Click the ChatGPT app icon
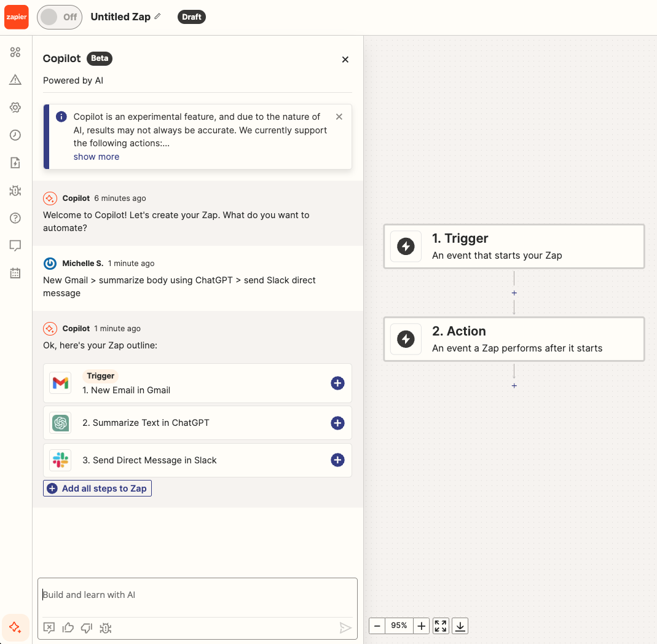Image resolution: width=657 pixels, height=644 pixels. tap(60, 423)
